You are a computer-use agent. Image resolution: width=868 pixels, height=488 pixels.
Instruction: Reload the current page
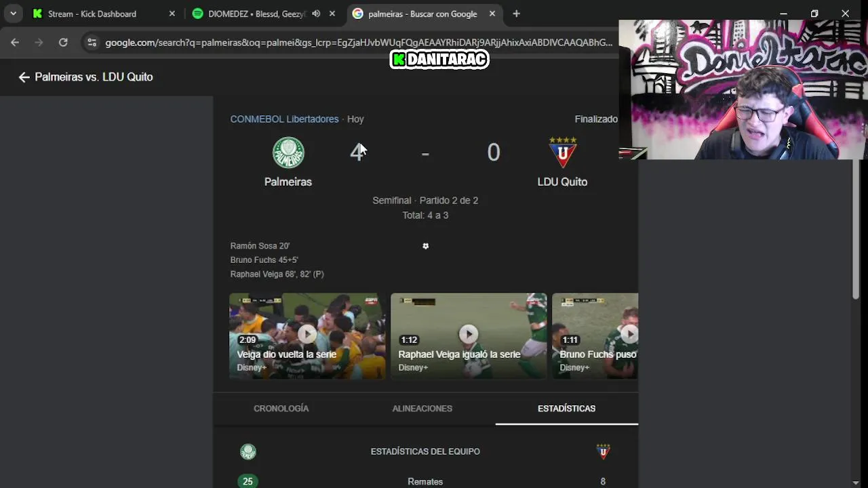click(63, 42)
